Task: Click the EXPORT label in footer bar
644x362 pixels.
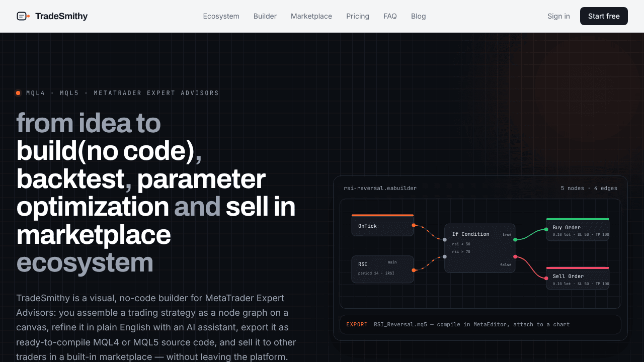Action: coord(357,324)
